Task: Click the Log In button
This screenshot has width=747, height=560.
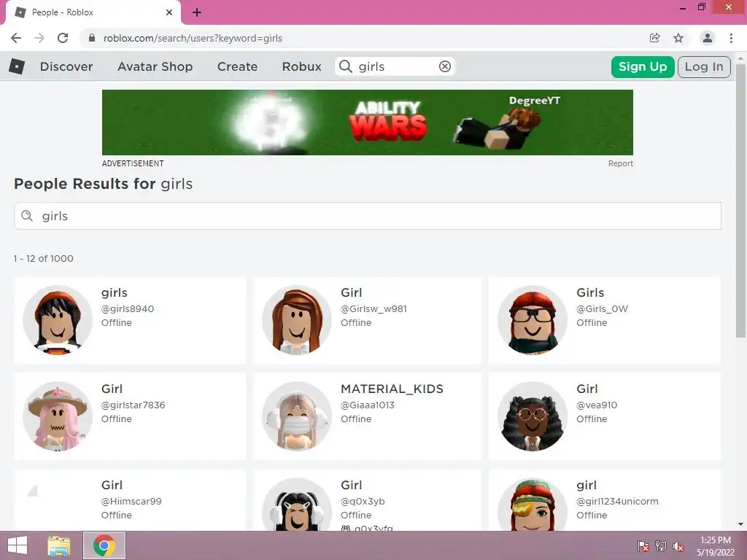Action: coord(704,66)
